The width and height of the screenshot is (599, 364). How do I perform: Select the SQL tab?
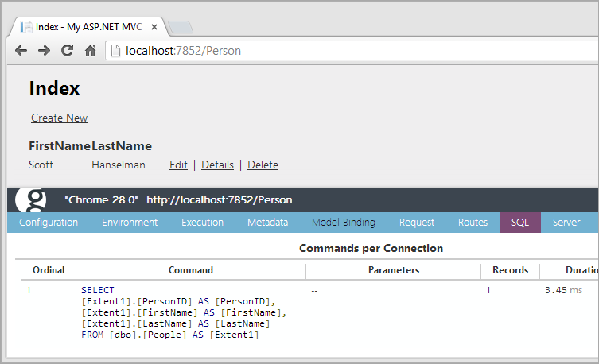520,223
